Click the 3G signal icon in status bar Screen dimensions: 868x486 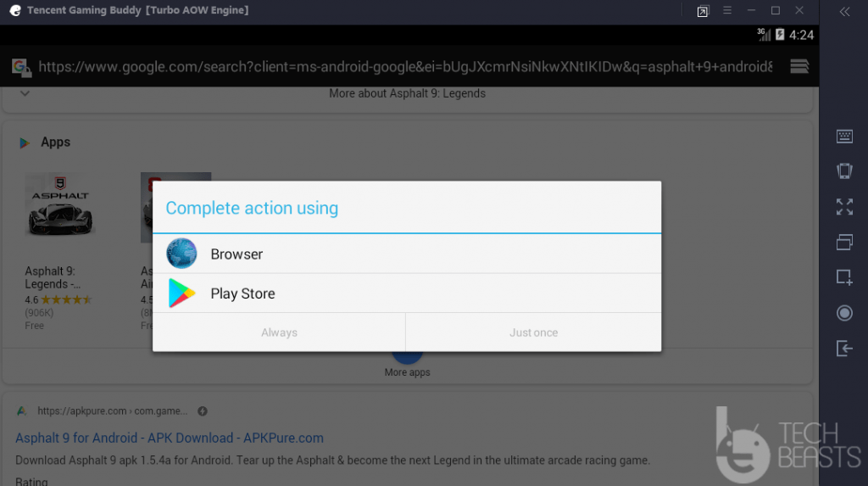pyautogui.click(x=764, y=35)
